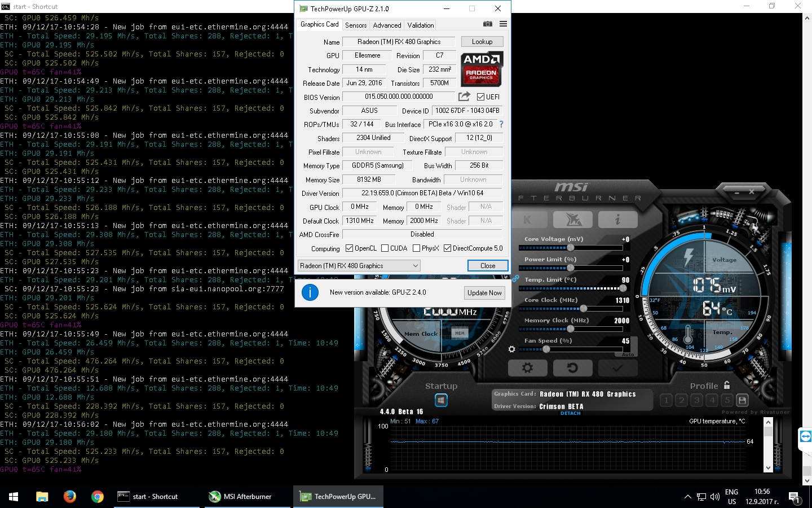Viewport: 812px width, 508px height.
Task: Open the Windows Start menu
Action: click(14, 496)
